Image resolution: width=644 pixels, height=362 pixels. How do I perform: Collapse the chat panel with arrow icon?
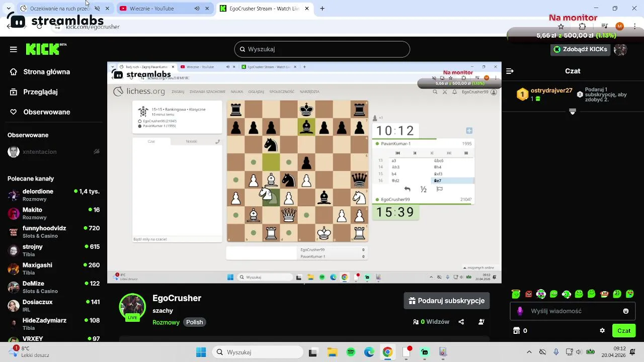[x=510, y=71]
